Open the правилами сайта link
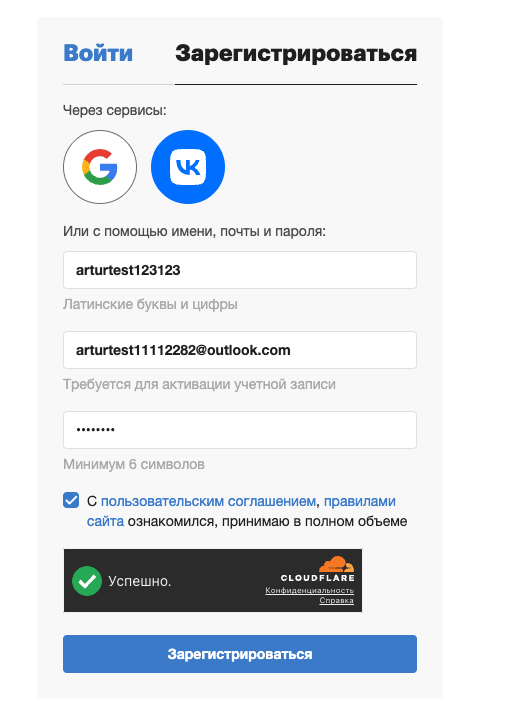 [241, 511]
